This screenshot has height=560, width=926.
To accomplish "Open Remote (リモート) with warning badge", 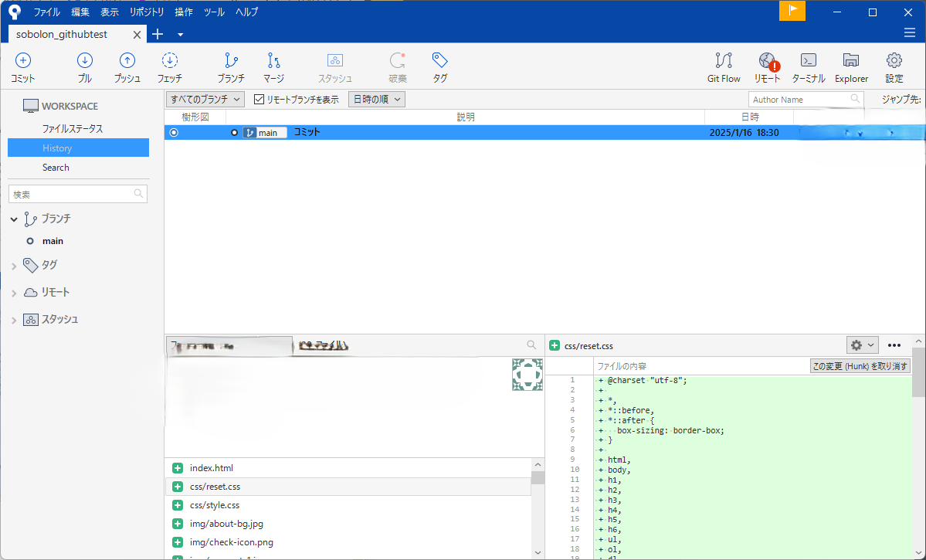I will point(767,66).
